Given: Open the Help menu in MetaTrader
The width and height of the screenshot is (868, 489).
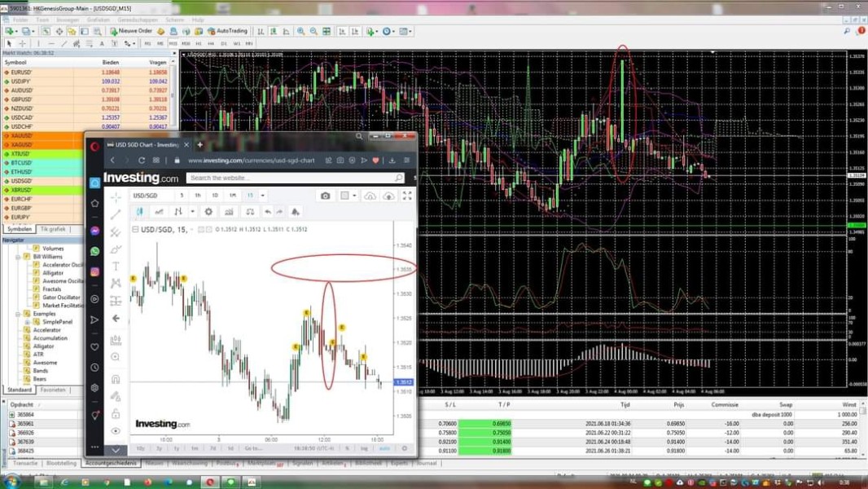Looking at the screenshot, I should pos(198,20).
